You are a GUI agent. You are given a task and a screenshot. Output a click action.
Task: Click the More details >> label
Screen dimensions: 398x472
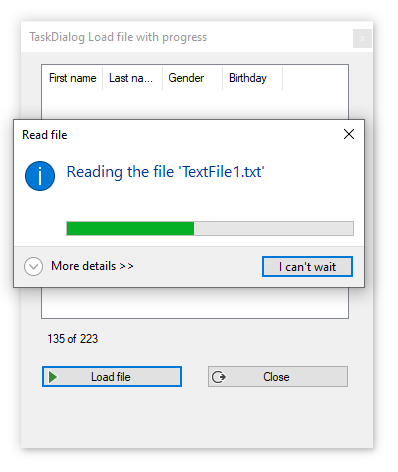pos(92,266)
